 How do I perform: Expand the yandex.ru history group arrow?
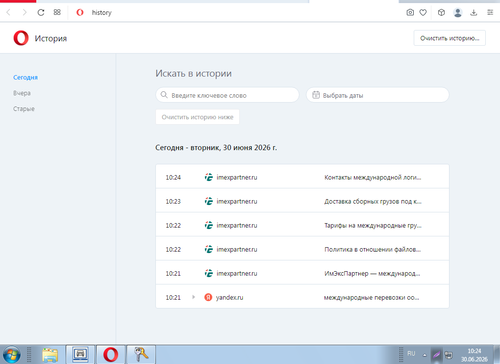[193, 297]
